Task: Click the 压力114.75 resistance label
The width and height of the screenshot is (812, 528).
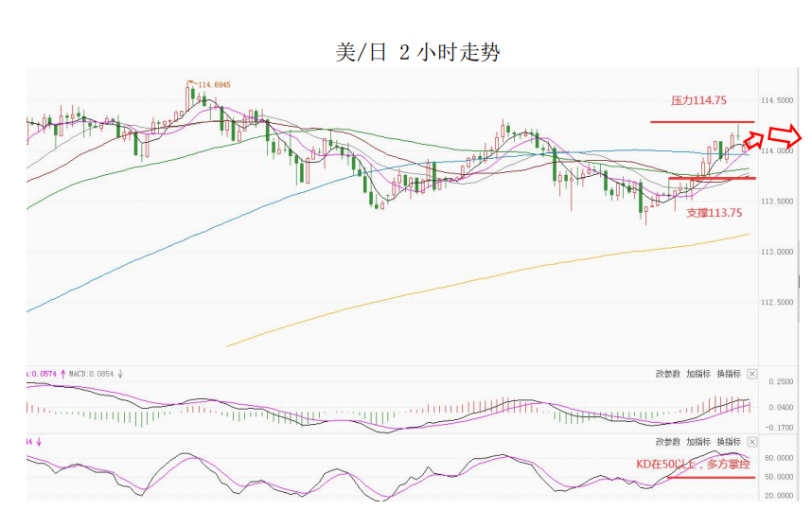Action: point(698,100)
